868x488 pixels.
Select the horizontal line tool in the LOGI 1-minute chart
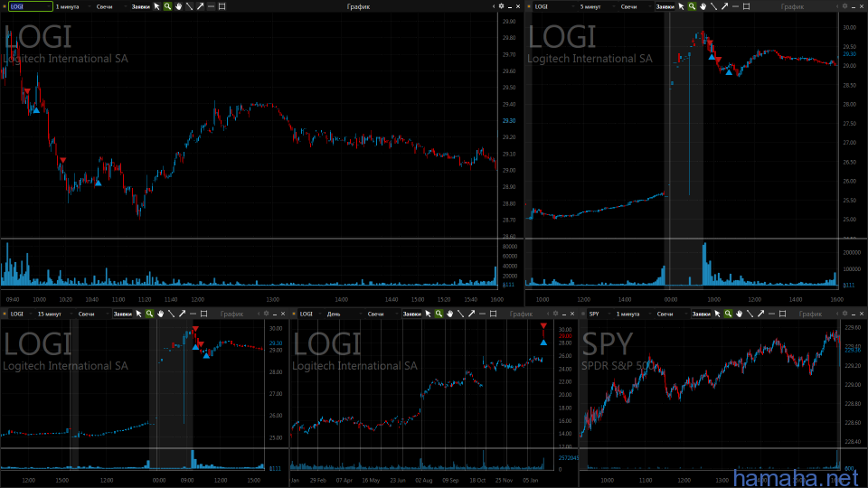point(211,6)
